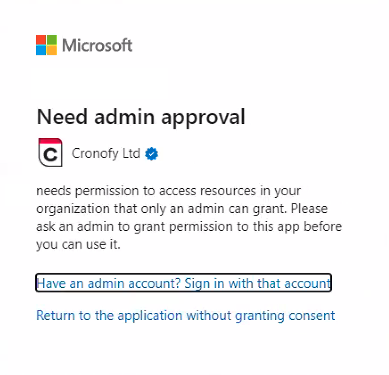Click the red top band of Cronofy icon
The image size is (389, 375).
point(50,142)
